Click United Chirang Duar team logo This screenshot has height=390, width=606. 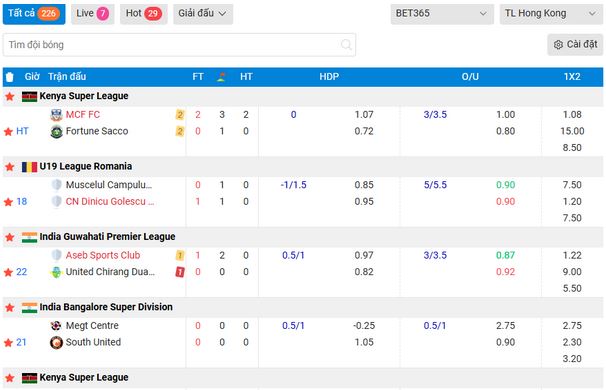click(x=56, y=272)
